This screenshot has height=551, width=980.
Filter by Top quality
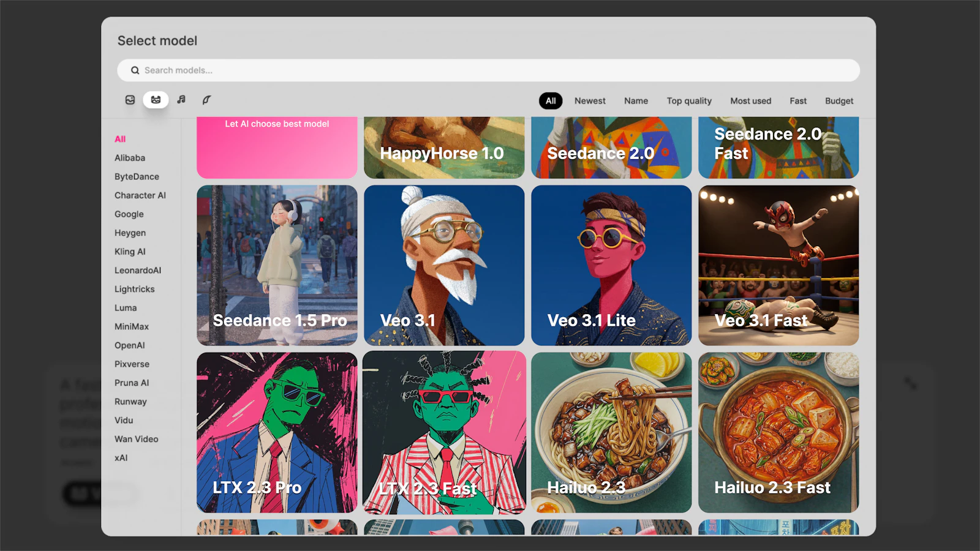[x=689, y=101]
